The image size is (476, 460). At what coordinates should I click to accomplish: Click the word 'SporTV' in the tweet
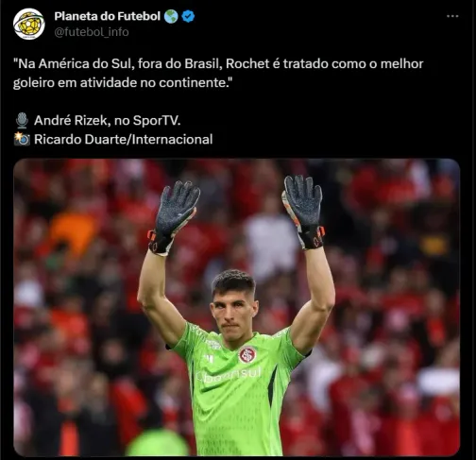click(x=157, y=121)
